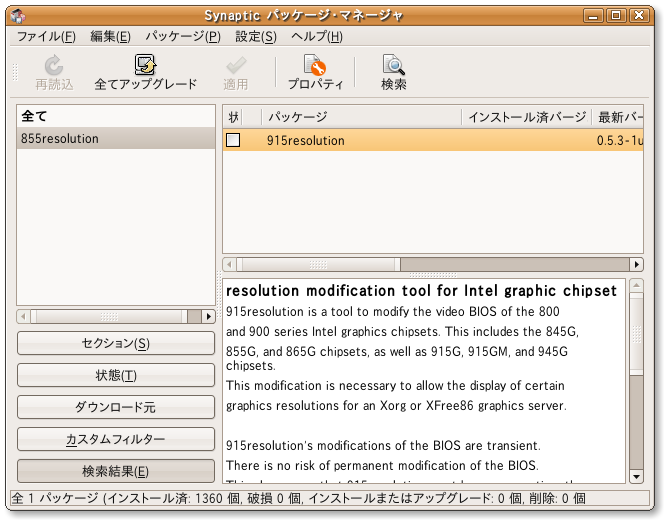Sort by the 状 status column header
The height and width of the screenshot is (520, 664).
(233, 117)
